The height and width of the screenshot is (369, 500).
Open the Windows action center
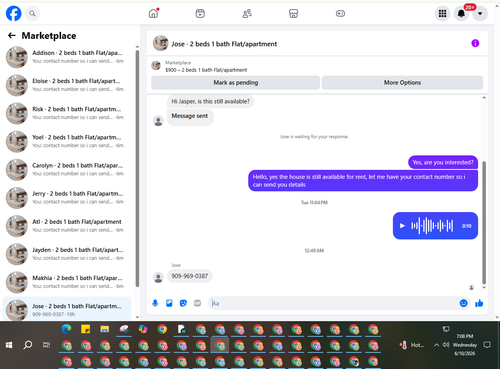[x=487, y=345]
